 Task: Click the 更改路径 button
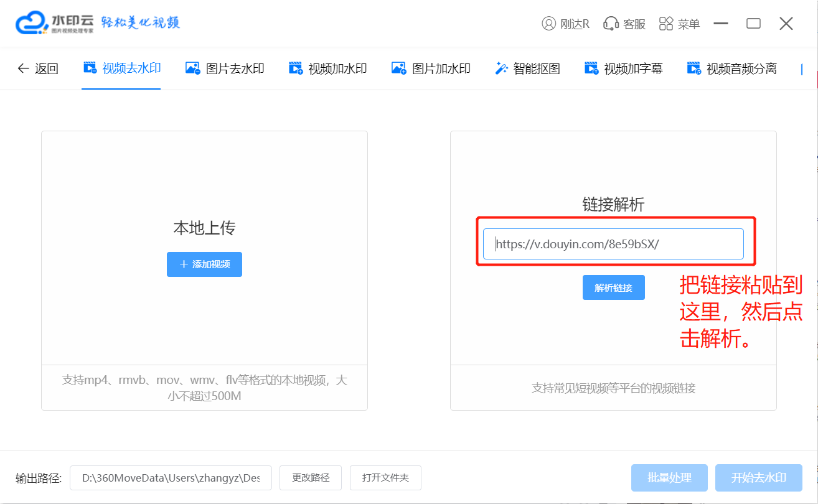(x=311, y=478)
